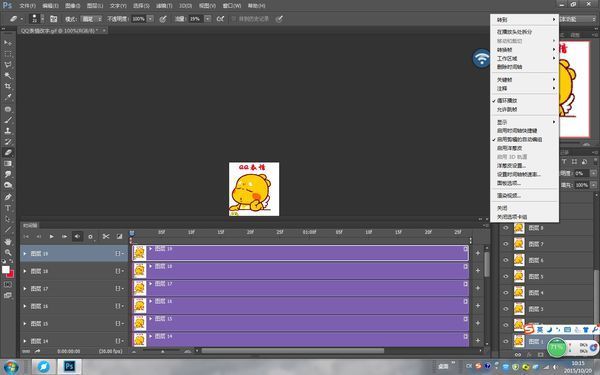
Task: Select the Type (T) tool
Action: 8,208
